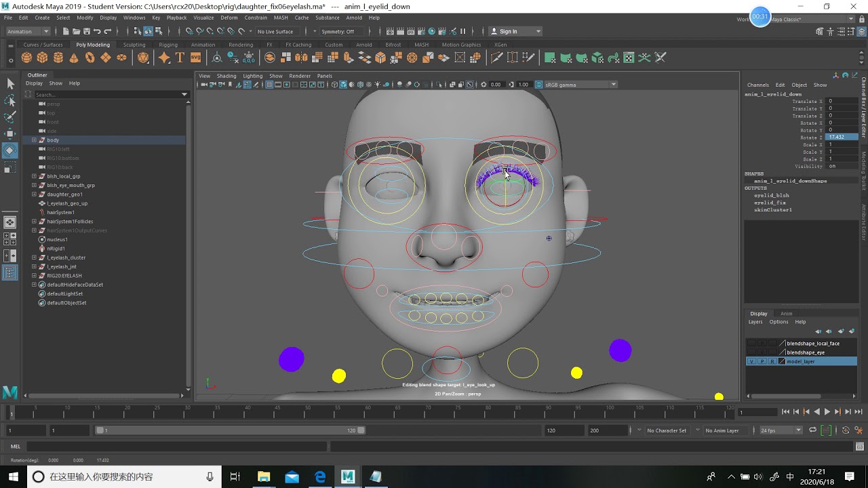Click the Outliner search field
The width and height of the screenshot is (868, 488).
click(107, 94)
